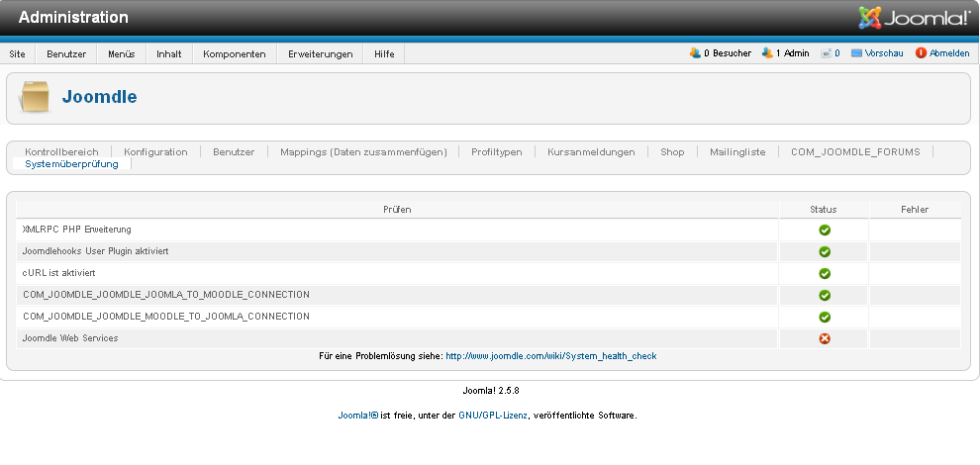The height and width of the screenshot is (465, 980).
Task: Click the Joomdle box icon
Action: (35, 97)
